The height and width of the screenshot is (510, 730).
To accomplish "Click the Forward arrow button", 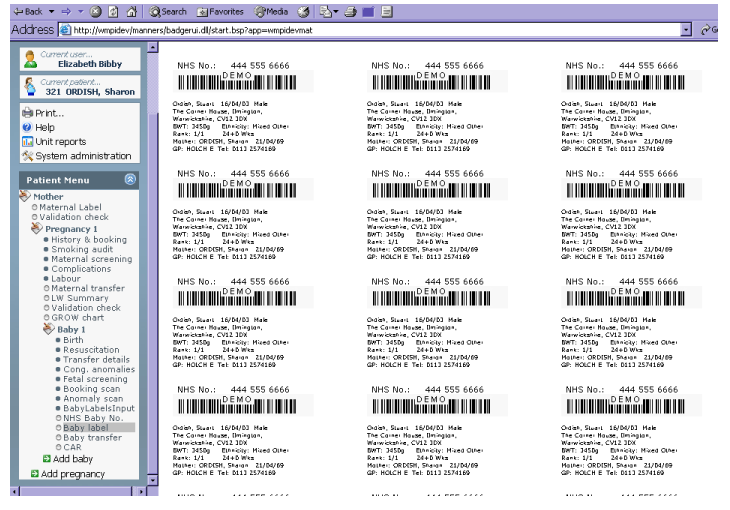I will click(66, 12).
